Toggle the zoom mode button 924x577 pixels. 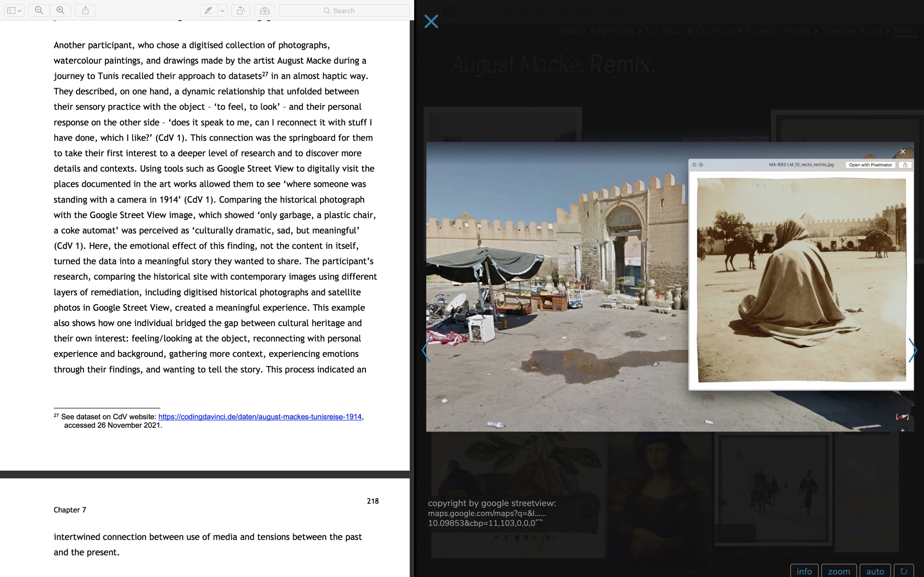coord(839,571)
